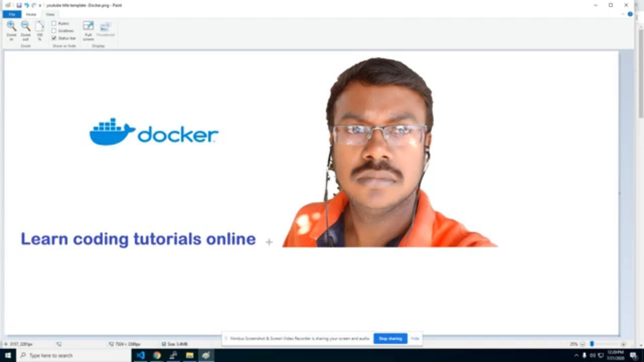Click the Paint icon on taskbar
Image resolution: width=644 pixels, height=362 pixels.
206,355
